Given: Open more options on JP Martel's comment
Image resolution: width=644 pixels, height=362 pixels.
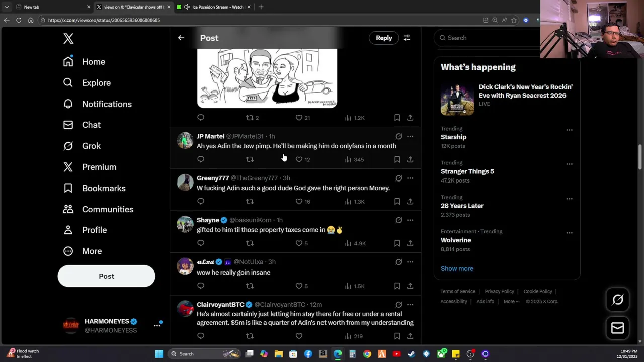Looking at the screenshot, I should point(410,136).
